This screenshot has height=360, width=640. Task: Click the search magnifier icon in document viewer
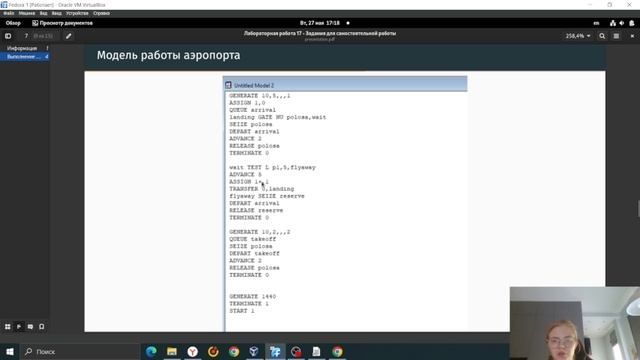point(602,36)
